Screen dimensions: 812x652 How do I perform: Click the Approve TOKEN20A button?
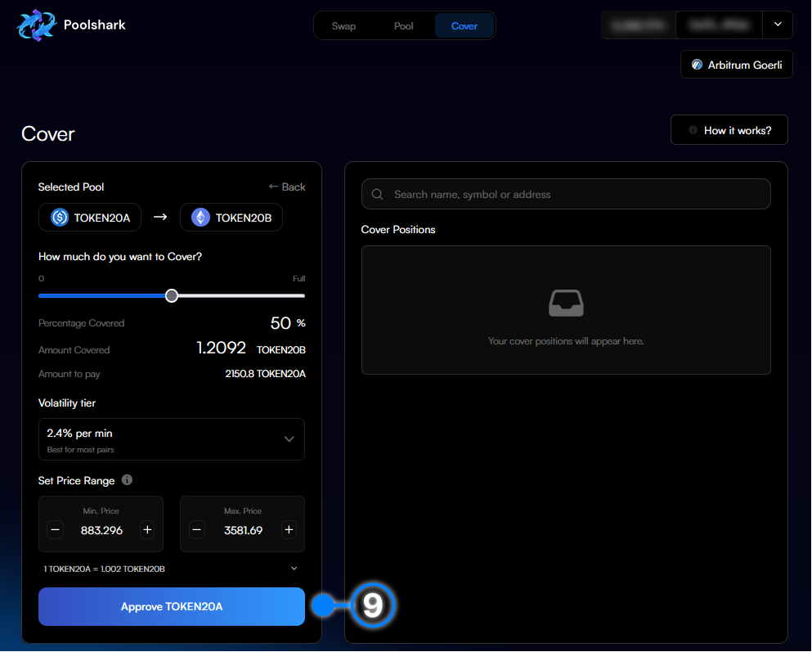172,606
